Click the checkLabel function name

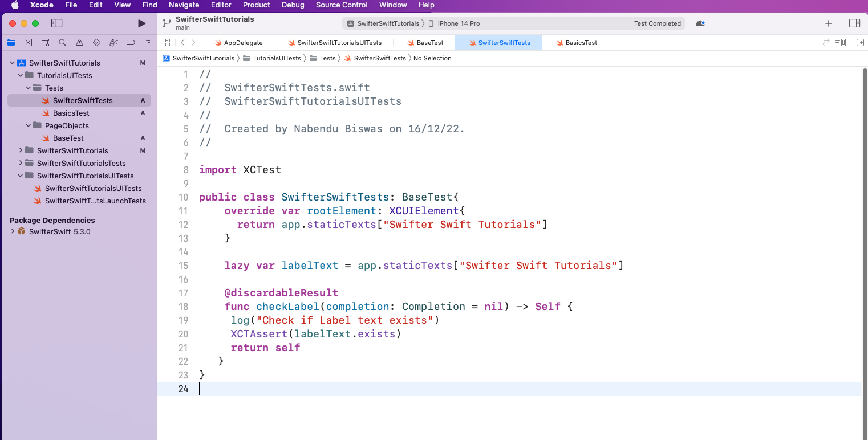click(x=287, y=307)
